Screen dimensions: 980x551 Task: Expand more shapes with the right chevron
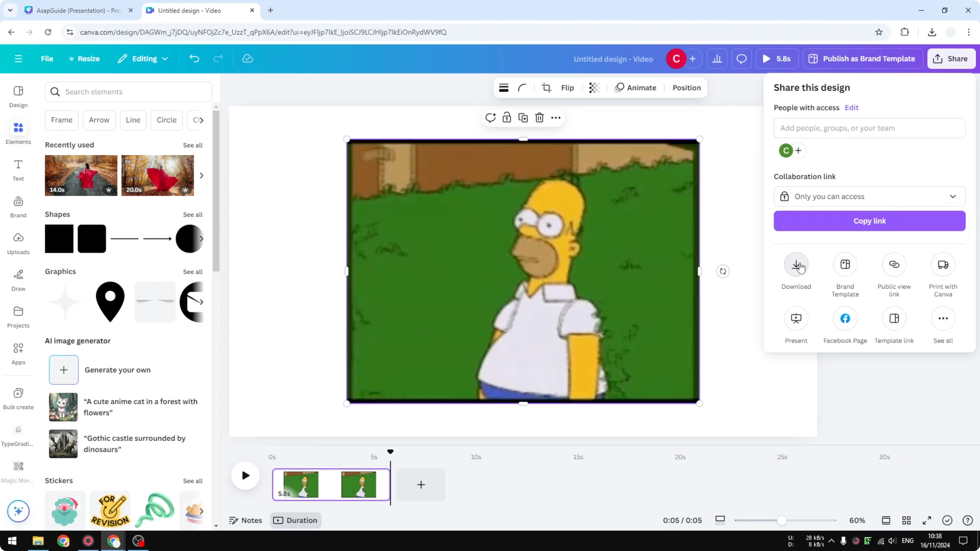coord(202,239)
